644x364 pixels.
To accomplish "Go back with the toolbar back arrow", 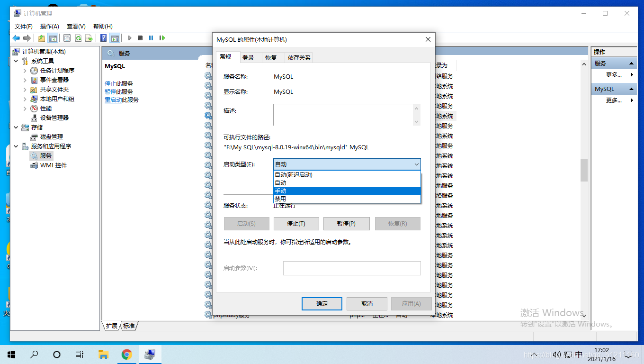I will 16,38.
